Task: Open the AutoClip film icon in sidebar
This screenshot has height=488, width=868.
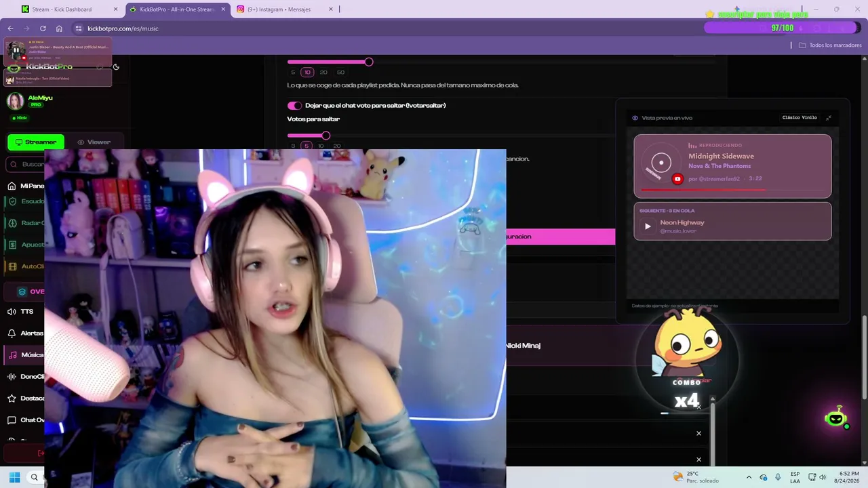Action: coord(12,266)
